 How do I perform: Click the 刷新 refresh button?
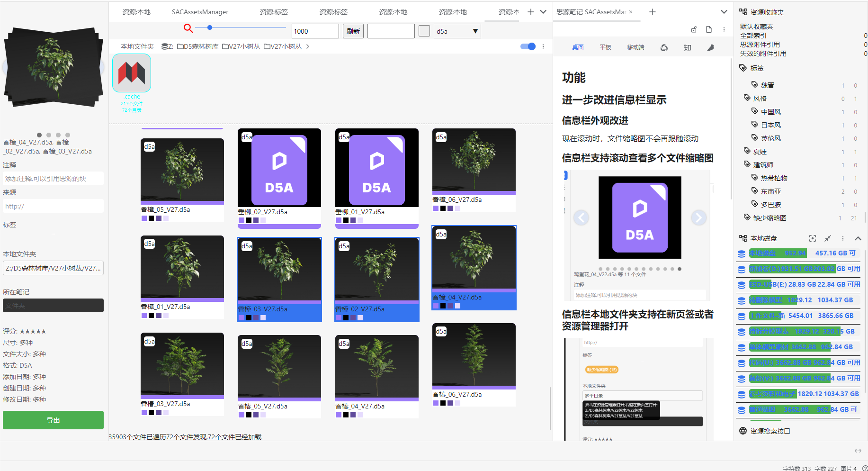(353, 31)
